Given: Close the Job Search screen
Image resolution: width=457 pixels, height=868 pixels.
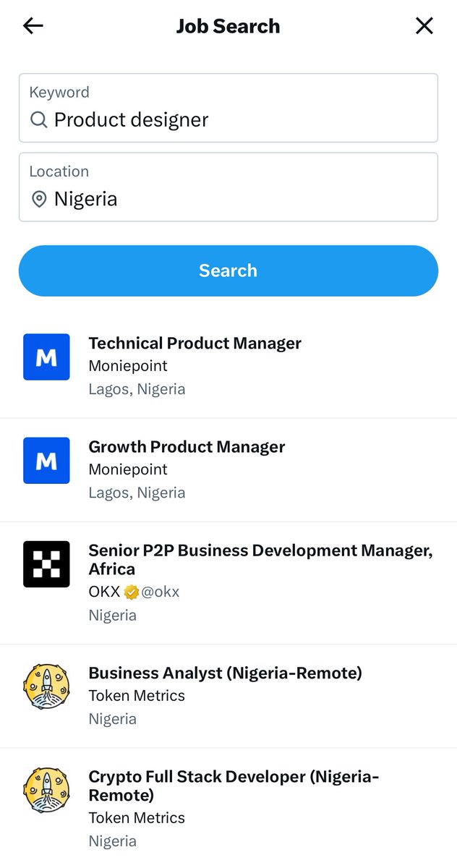Looking at the screenshot, I should pyautogui.click(x=424, y=26).
